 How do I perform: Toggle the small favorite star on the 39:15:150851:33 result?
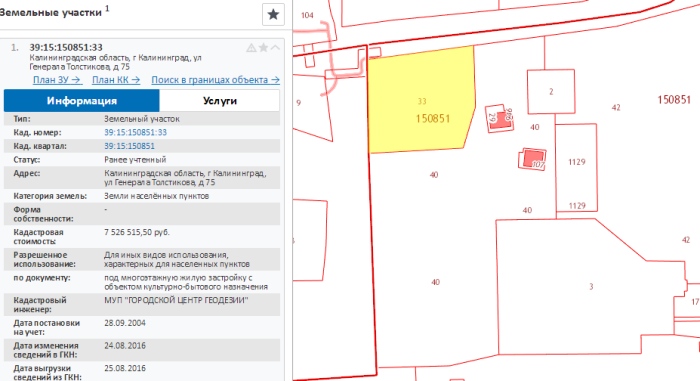point(263,47)
